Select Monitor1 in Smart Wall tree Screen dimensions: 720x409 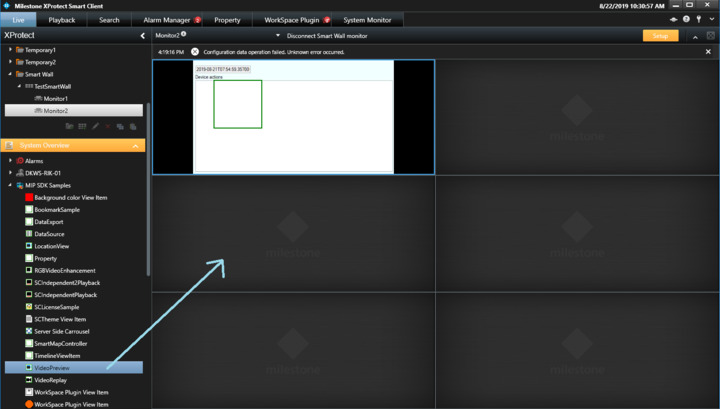54,99
